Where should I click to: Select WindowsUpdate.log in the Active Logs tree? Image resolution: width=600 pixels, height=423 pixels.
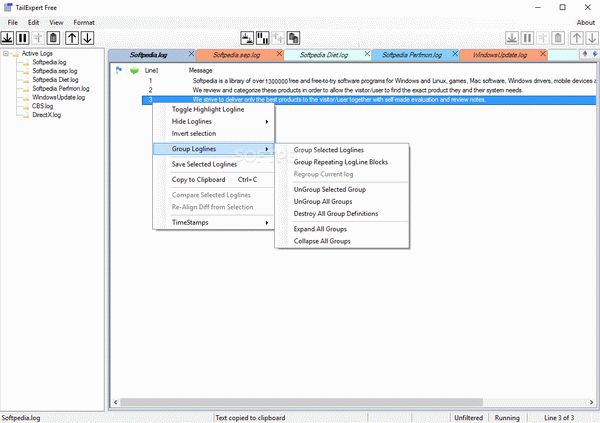(59, 97)
